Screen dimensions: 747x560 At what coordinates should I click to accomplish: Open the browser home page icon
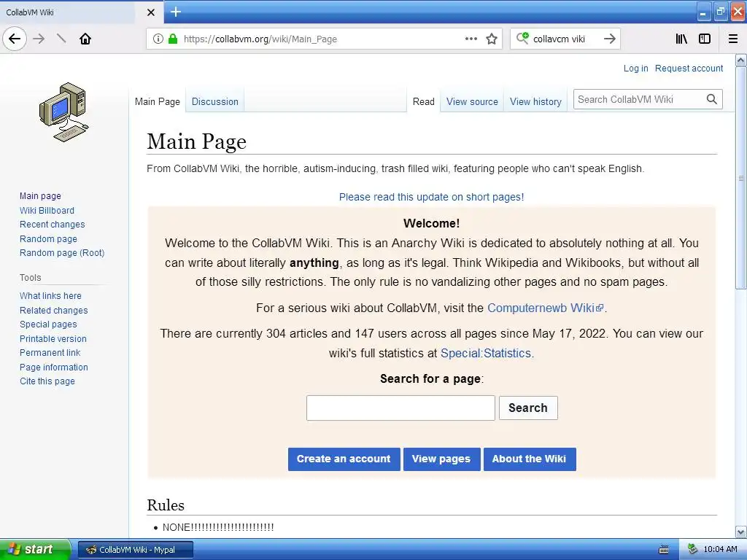(x=85, y=39)
